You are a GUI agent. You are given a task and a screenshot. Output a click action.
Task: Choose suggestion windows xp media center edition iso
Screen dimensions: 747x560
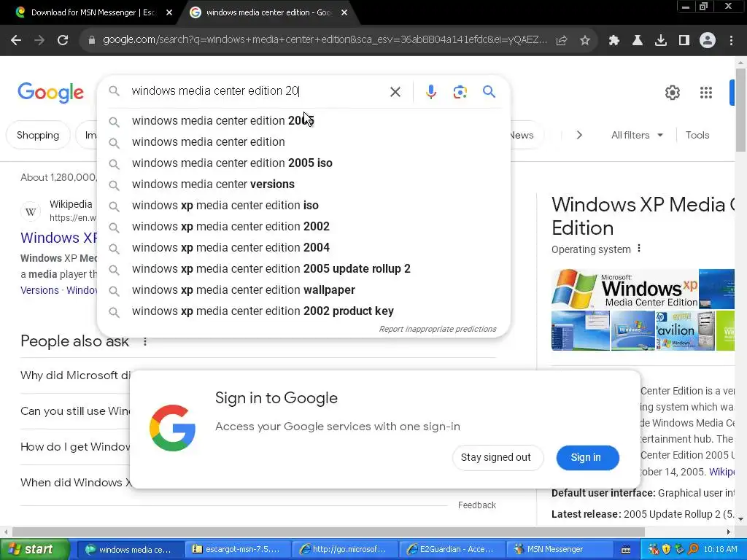(x=303, y=206)
